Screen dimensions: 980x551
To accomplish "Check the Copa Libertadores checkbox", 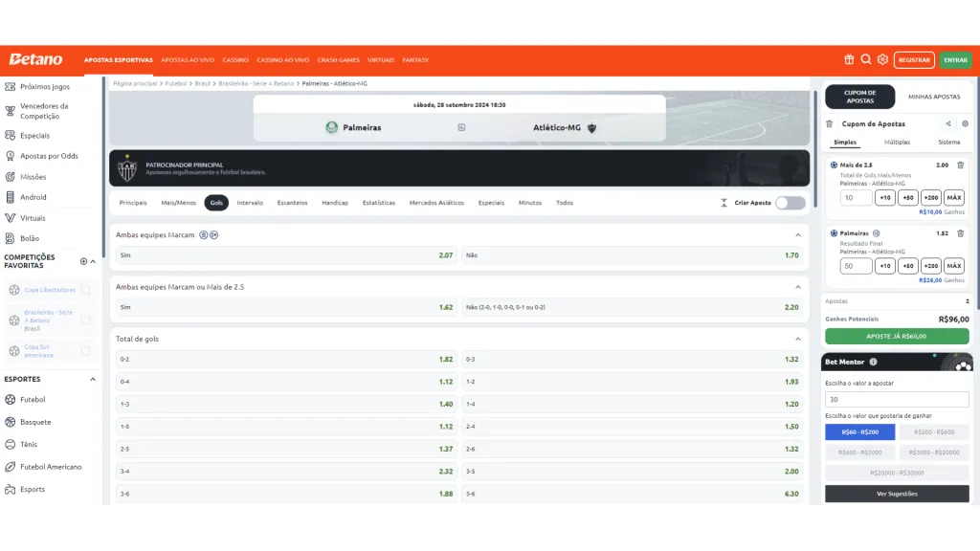I will [85, 290].
